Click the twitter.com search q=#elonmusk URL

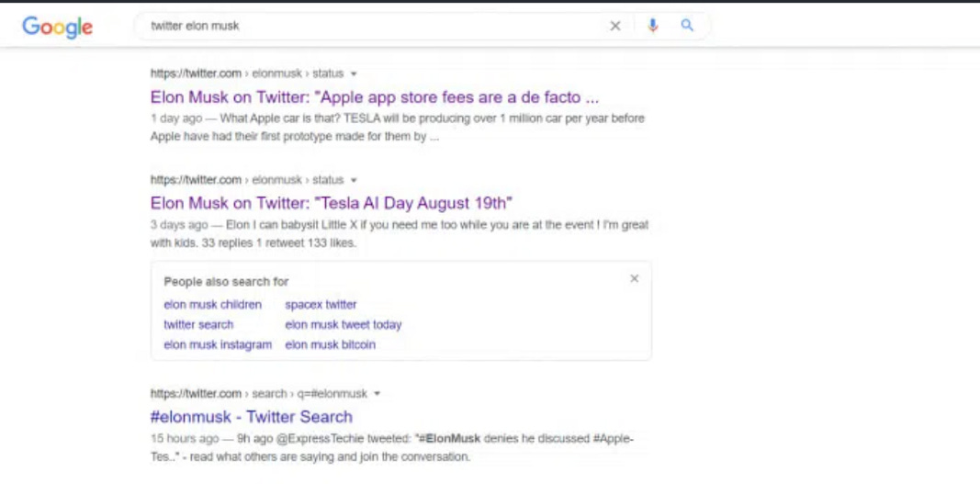pyautogui.click(x=259, y=394)
